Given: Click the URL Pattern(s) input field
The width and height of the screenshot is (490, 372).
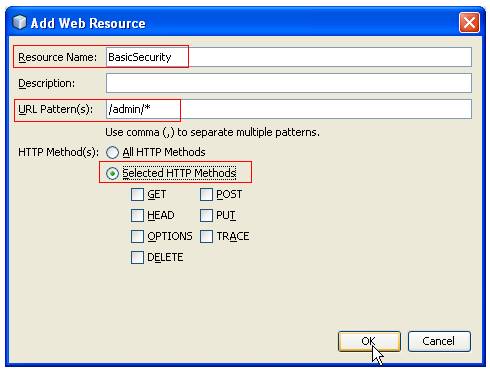Looking at the screenshot, I should tap(289, 109).
